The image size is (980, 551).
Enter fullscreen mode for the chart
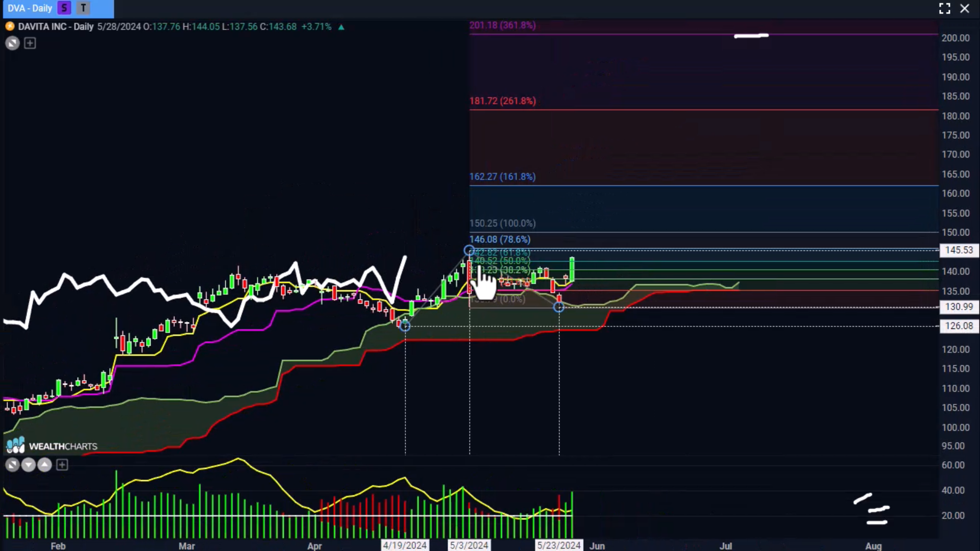click(x=944, y=8)
